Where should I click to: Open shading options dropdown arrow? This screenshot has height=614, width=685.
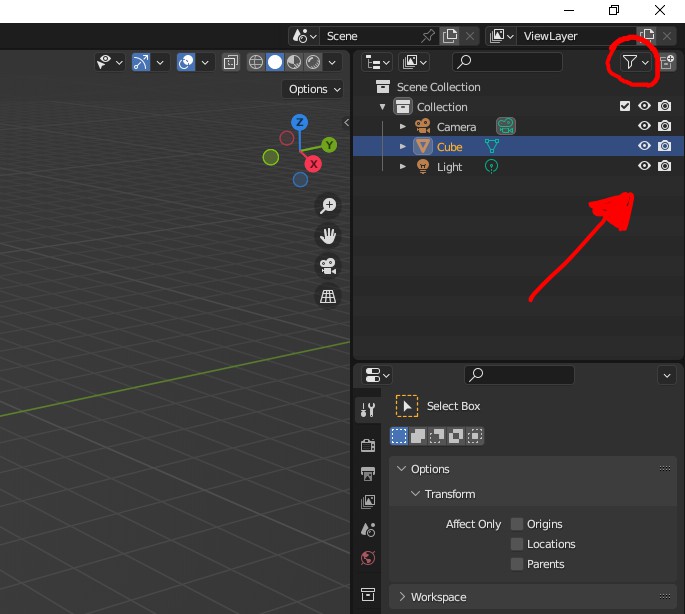tap(332, 62)
